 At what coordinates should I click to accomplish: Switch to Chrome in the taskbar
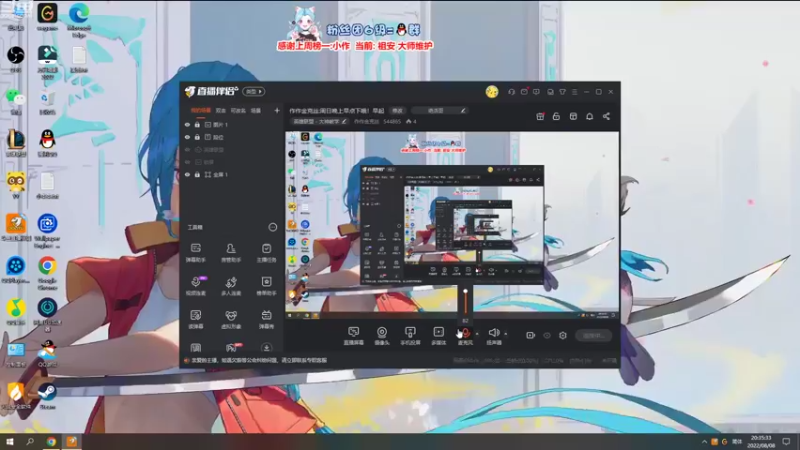51,441
